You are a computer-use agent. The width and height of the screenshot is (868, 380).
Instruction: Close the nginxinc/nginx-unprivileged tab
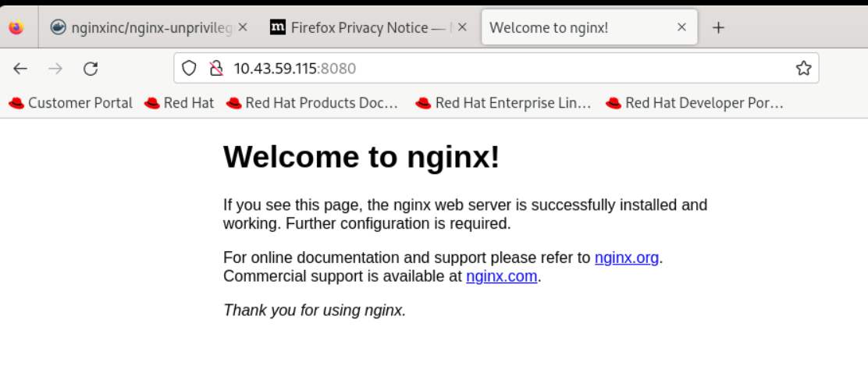243,27
